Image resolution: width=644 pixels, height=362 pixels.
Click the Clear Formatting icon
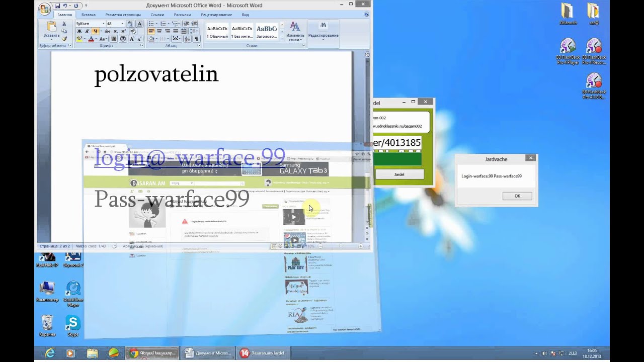[133, 31]
